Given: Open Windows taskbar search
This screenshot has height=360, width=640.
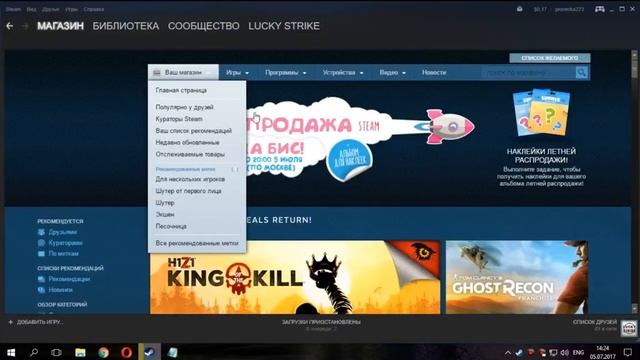Looking at the screenshot, I should click(x=34, y=352).
